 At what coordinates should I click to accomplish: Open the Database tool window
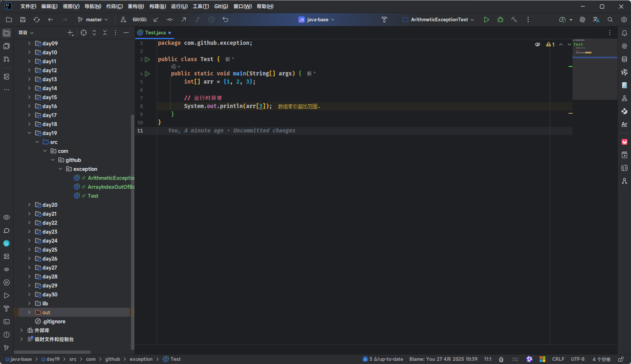coord(624,59)
